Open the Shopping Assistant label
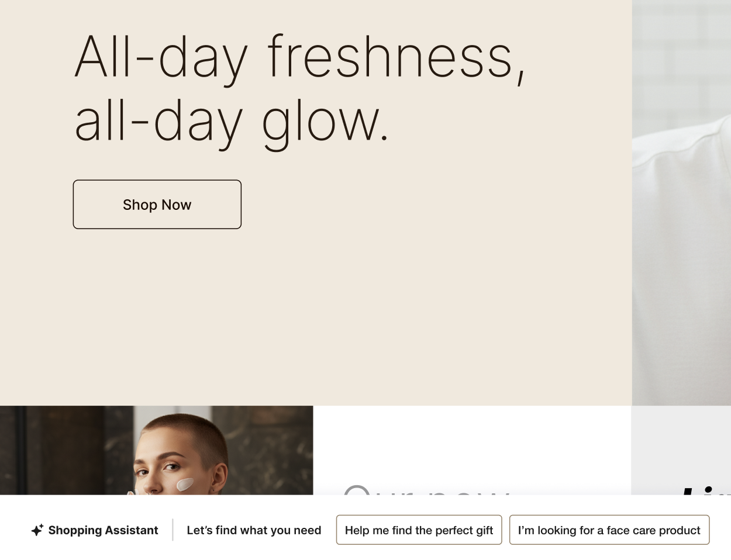 click(x=103, y=530)
